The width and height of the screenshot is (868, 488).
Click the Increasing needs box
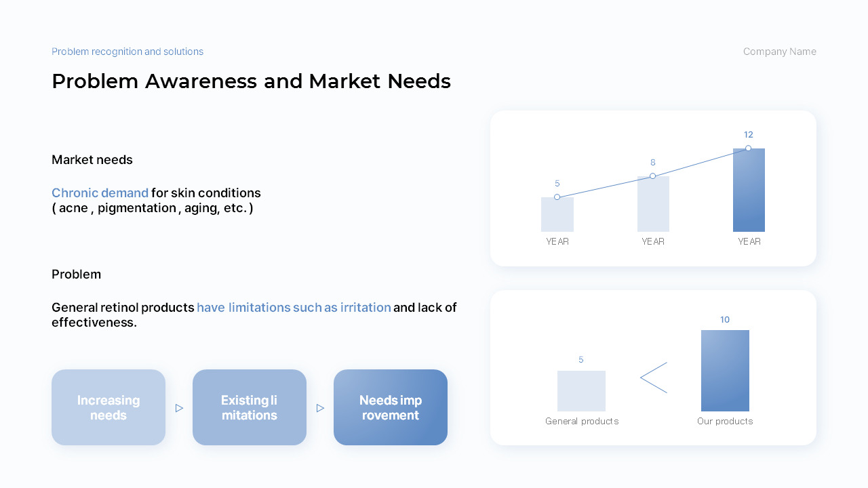pos(108,407)
